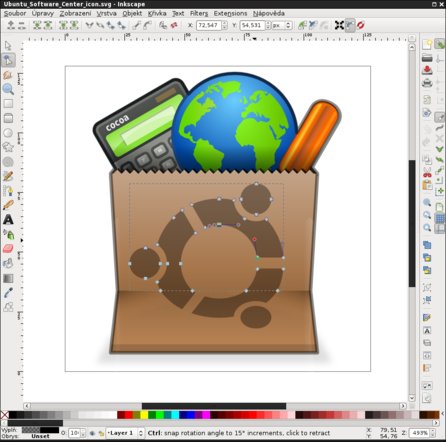Click the New document icon
This screenshot has width=446, height=442.
427,45
